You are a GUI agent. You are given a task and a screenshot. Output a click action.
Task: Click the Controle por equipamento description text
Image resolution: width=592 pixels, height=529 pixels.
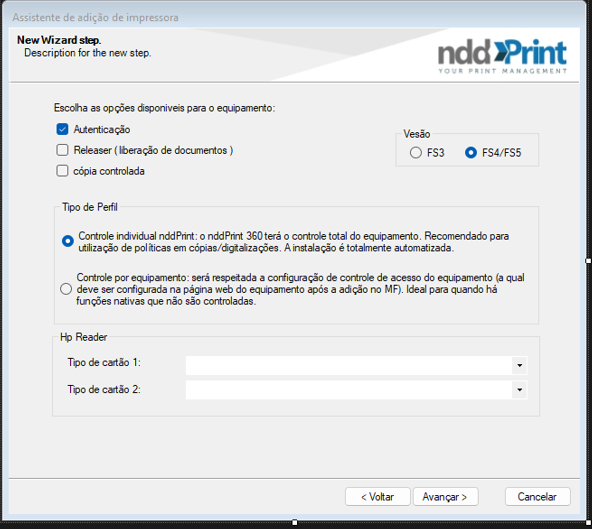coord(300,289)
